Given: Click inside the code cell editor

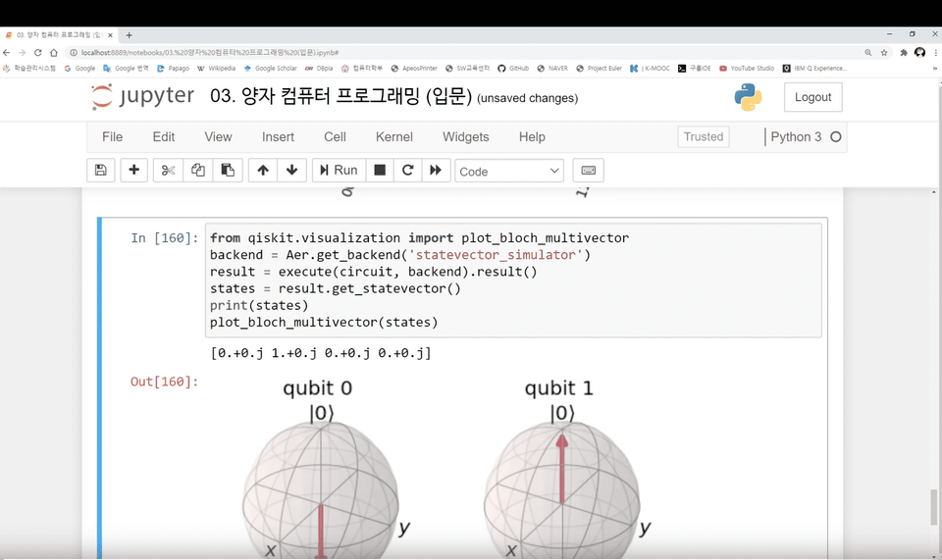Looking at the screenshot, I should tap(513, 280).
